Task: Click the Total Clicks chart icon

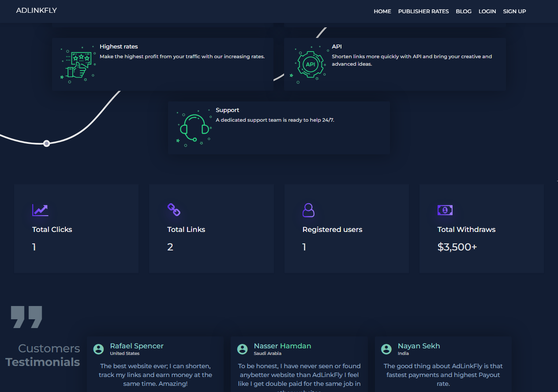Action: [x=40, y=210]
